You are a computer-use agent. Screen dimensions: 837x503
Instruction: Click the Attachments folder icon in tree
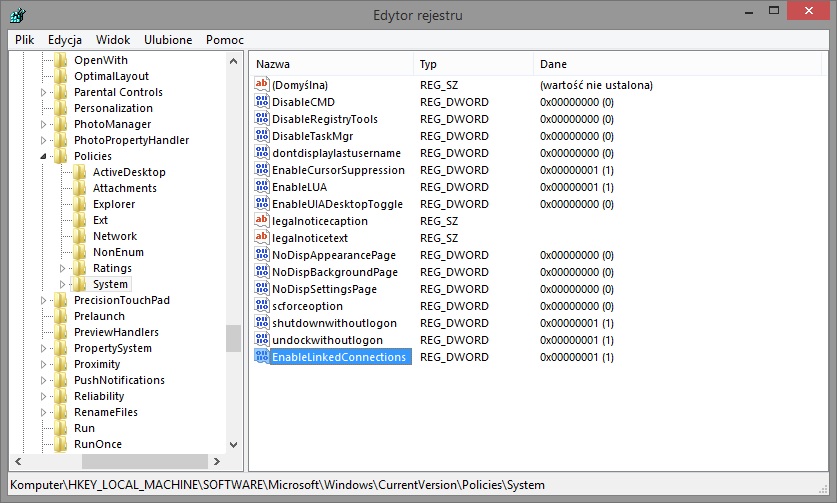(80, 188)
